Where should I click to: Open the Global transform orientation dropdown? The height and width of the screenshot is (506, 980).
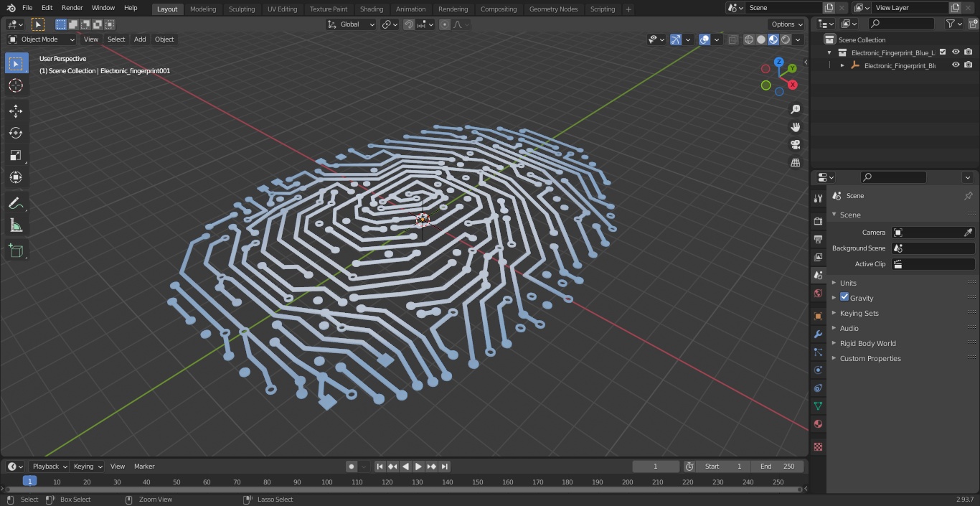[x=351, y=24]
